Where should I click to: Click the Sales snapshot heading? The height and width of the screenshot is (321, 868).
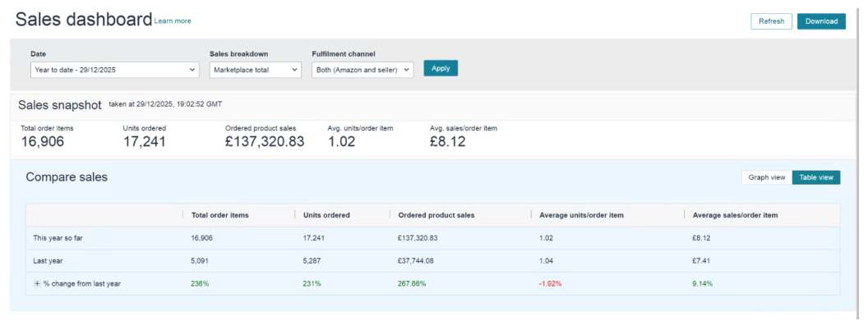[60, 105]
